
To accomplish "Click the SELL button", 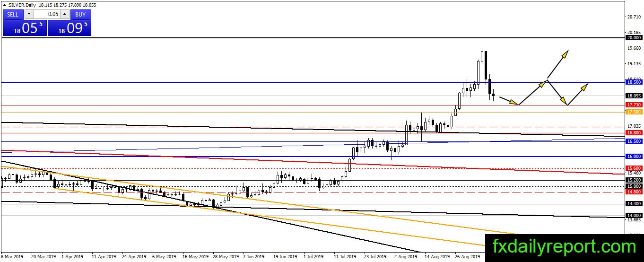I will point(13,14).
